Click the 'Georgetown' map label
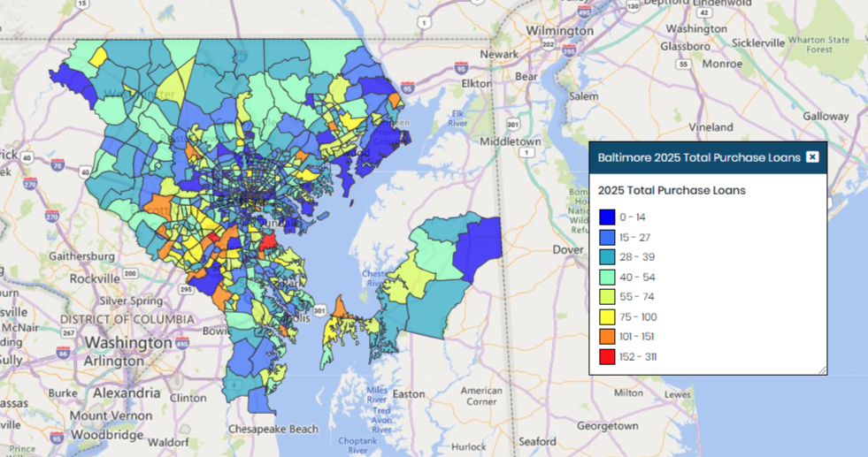This screenshot has width=868, height=457. pos(607,426)
